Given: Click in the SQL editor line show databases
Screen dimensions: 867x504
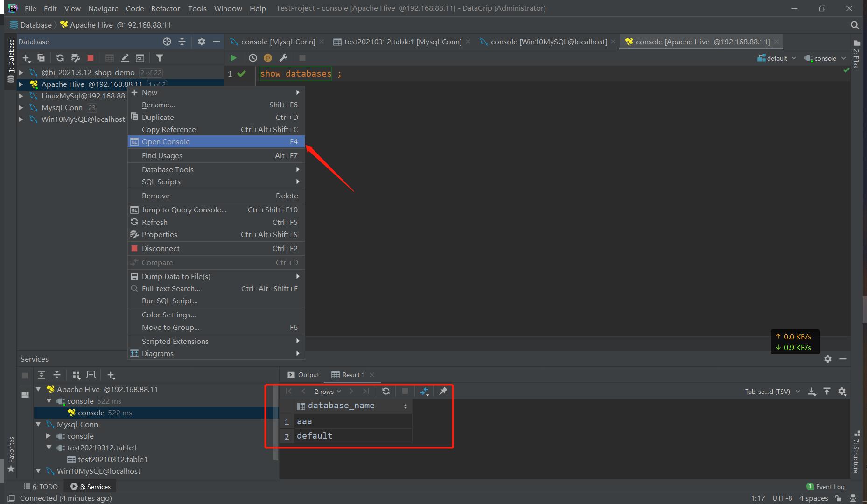Looking at the screenshot, I should [301, 74].
